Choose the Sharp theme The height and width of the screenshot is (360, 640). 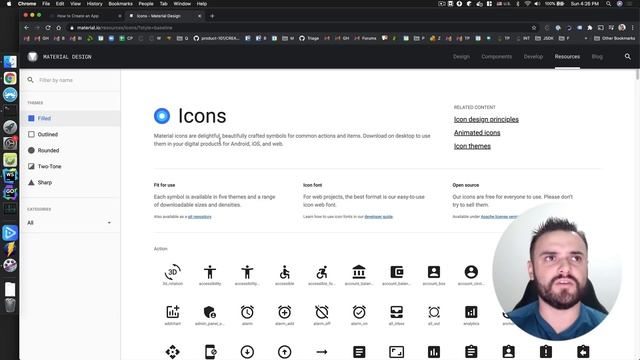[70, 182]
